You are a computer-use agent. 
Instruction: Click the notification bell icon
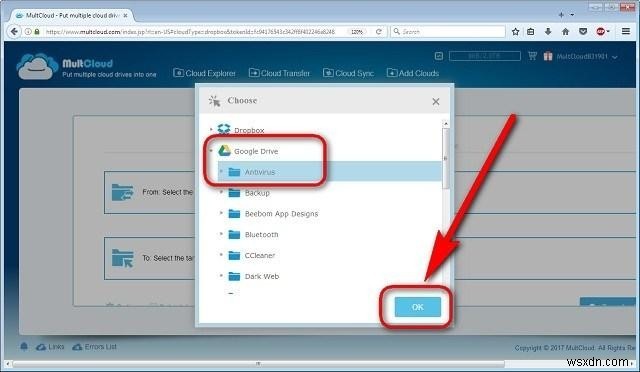24,347
